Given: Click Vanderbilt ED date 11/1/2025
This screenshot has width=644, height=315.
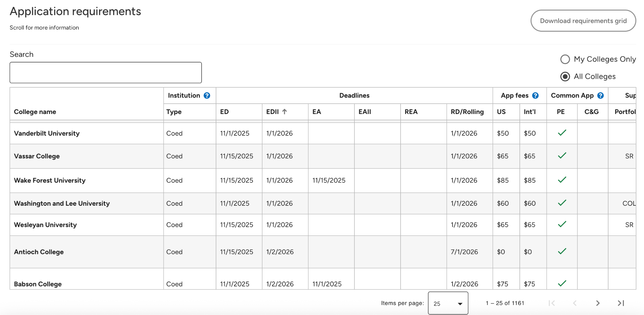Looking at the screenshot, I should [x=235, y=133].
